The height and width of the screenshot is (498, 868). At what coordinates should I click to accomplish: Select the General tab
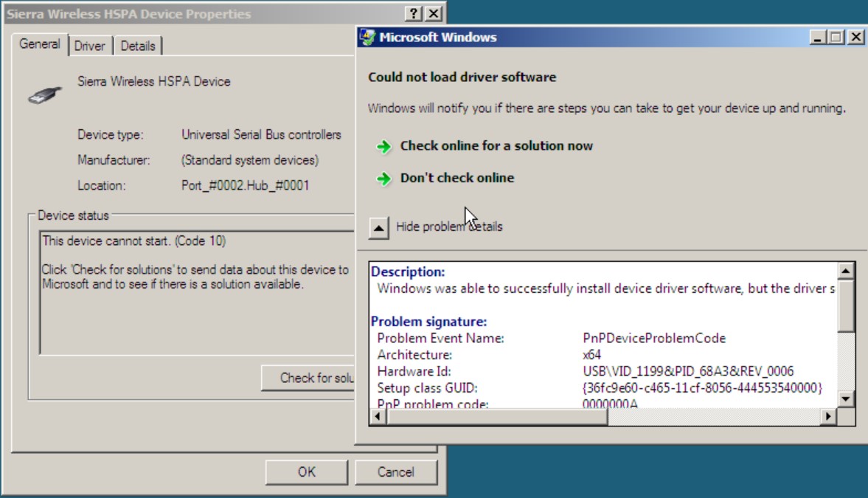[40, 44]
